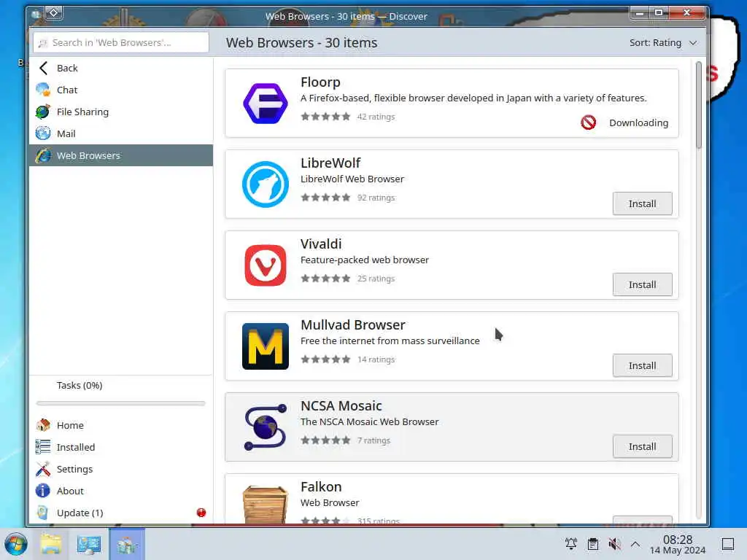Screen dimensions: 747x560
Task: Install Mullvad Browser
Action: 642,365
